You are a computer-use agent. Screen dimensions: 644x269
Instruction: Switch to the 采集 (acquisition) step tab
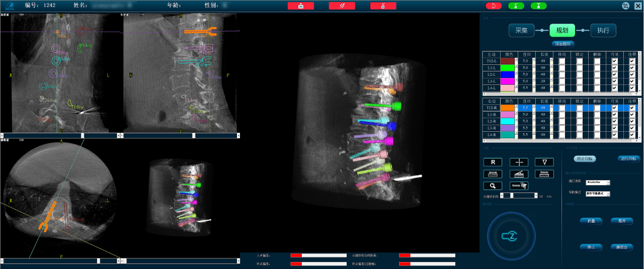tap(521, 30)
